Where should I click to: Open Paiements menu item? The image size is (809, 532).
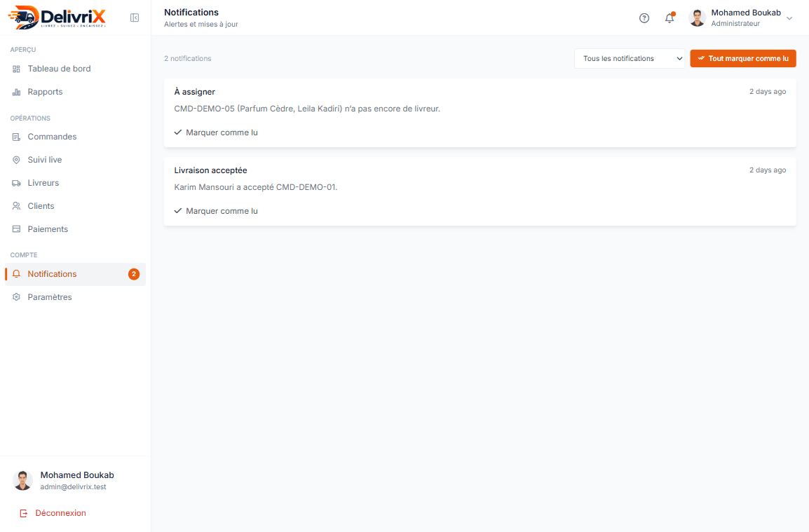tap(75, 229)
